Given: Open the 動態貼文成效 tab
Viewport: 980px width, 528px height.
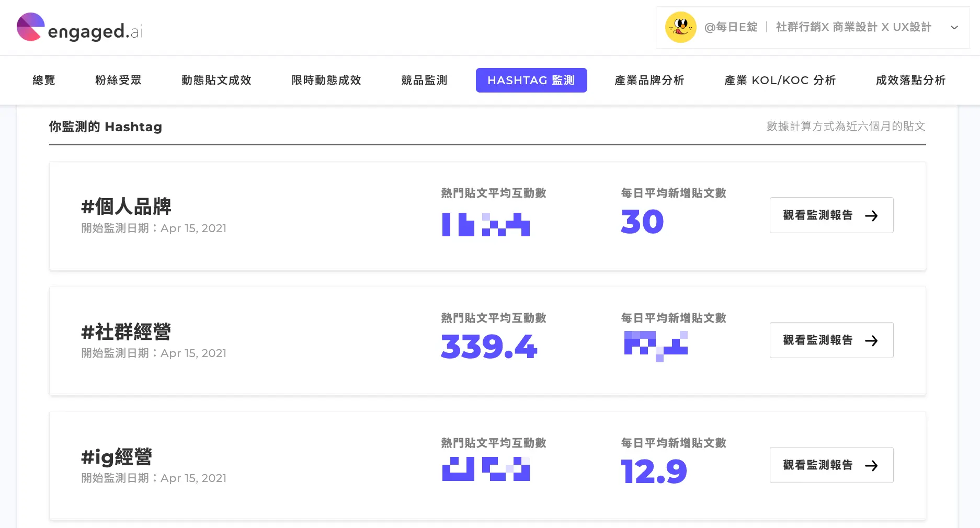Looking at the screenshot, I should coord(216,80).
